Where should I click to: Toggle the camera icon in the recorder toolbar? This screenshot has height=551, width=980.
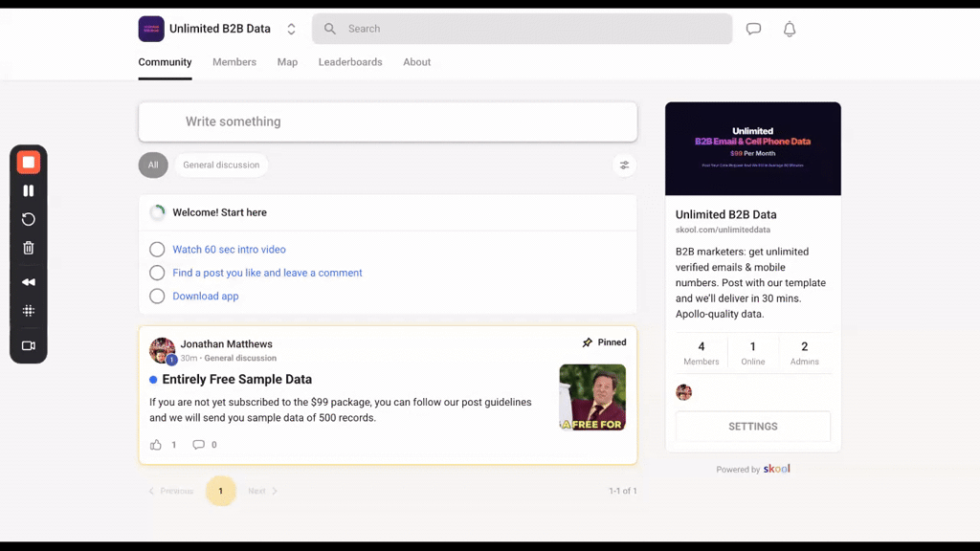pos(28,345)
